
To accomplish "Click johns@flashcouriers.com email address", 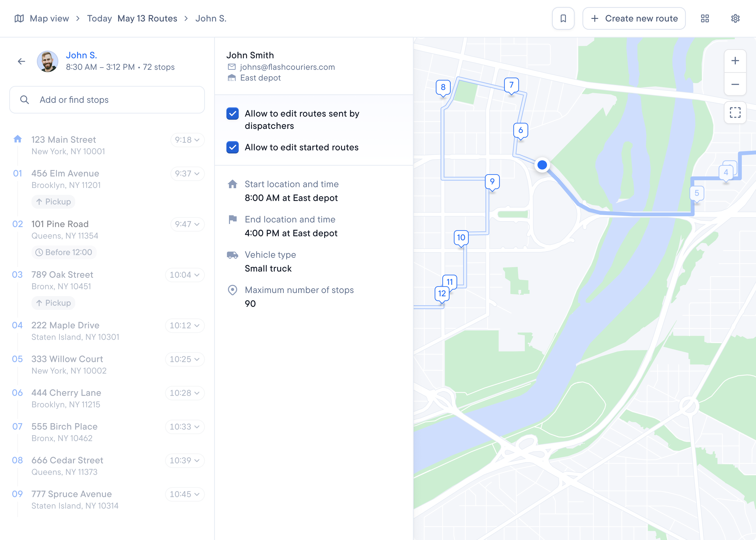I will click(x=288, y=67).
